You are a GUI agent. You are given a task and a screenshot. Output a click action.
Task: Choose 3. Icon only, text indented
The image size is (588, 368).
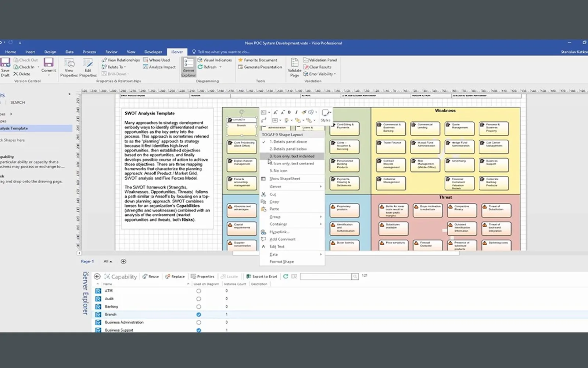292,156
